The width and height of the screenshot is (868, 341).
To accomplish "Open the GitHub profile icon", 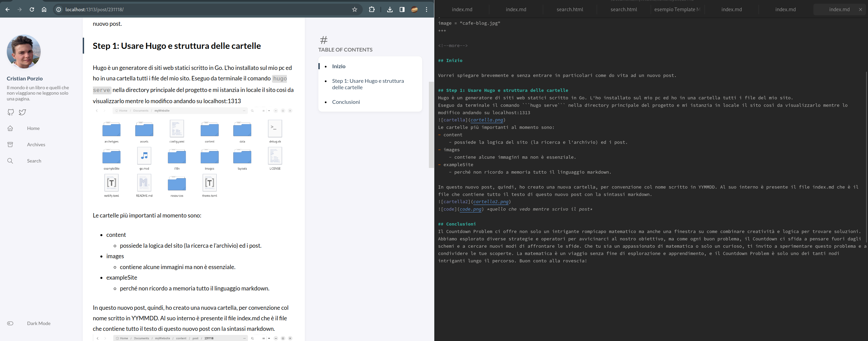I will (x=11, y=112).
